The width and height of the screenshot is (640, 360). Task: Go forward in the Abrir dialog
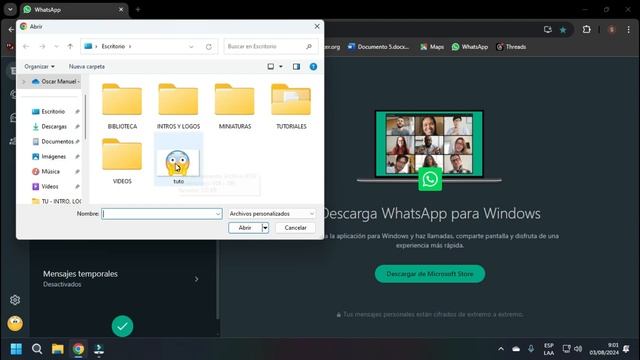pyautogui.click(x=42, y=47)
